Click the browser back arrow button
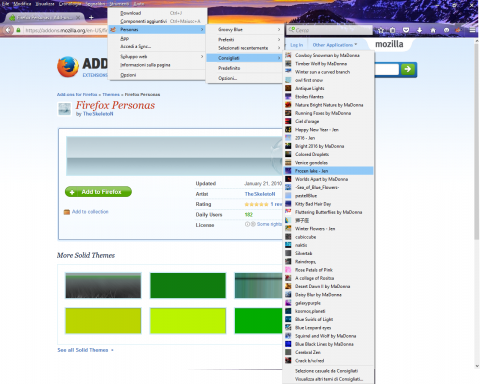480x384 pixels. 8,30
